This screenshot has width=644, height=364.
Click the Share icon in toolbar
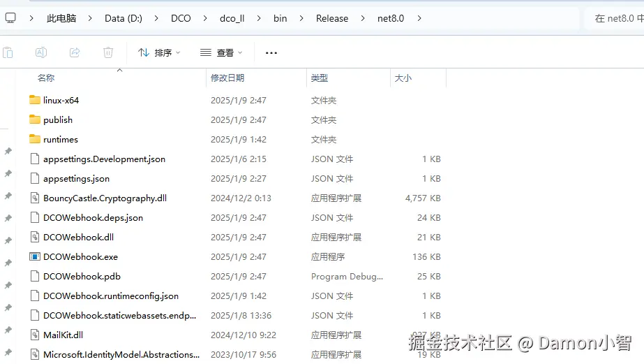coord(75,52)
